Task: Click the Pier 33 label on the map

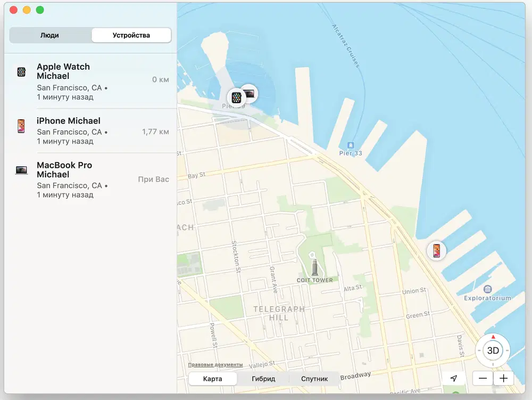Action: coord(351,153)
